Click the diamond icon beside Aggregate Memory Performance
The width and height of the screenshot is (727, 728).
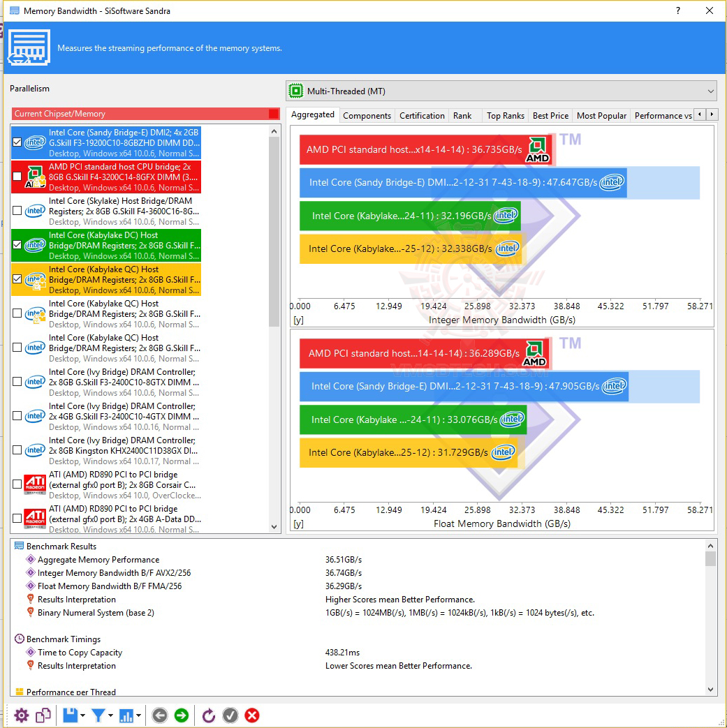click(x=31, y=559)
